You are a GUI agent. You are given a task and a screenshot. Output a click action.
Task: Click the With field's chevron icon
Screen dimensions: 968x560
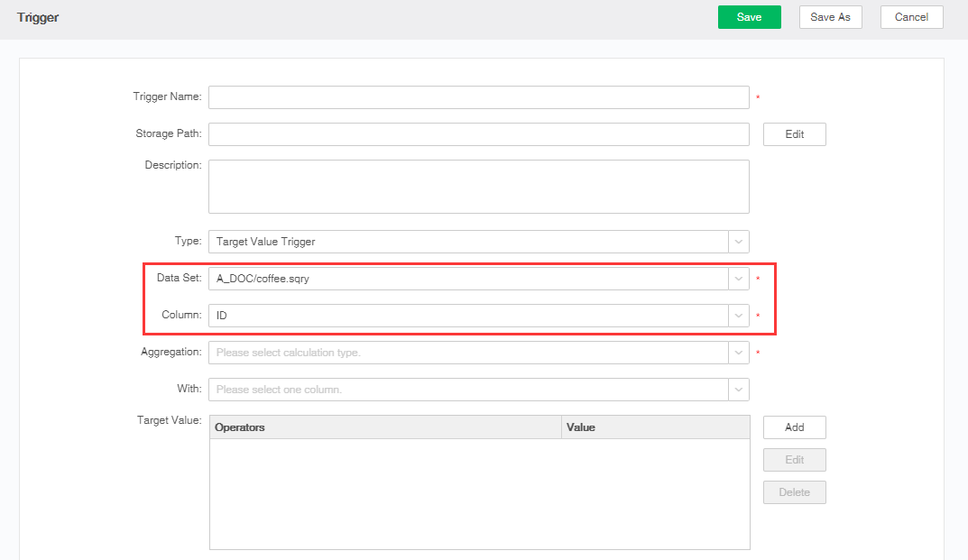(739, 390)
